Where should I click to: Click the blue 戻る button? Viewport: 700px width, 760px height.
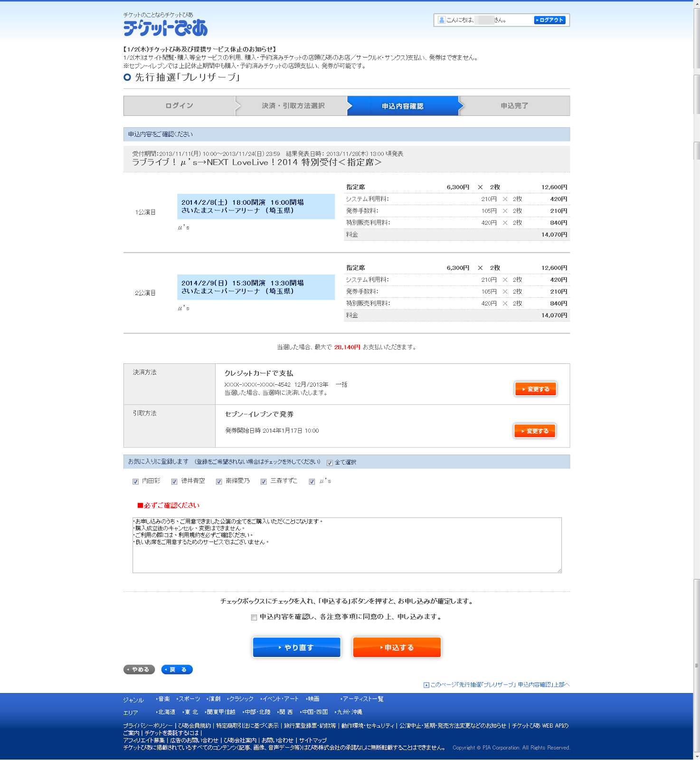tap(177, 670)
